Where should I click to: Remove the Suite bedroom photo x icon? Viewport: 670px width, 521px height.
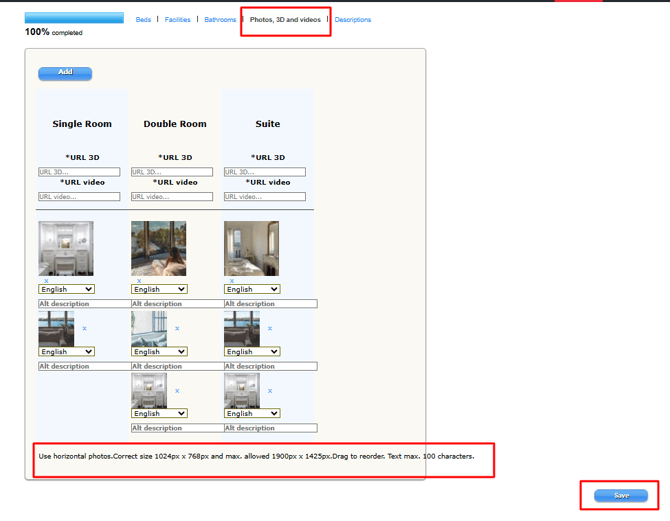click(x=232, y=281)
